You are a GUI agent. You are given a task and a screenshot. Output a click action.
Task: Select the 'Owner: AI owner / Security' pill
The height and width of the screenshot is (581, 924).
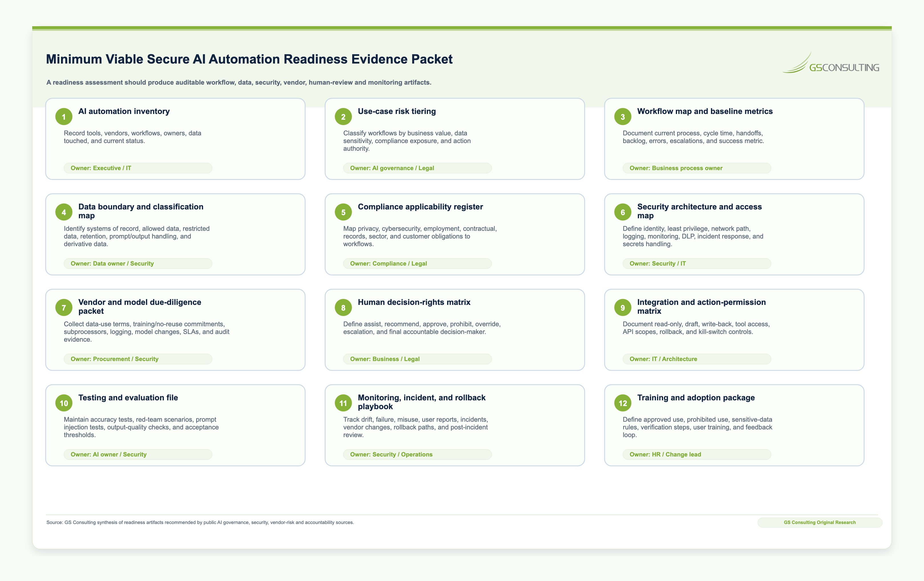[138, 454]
